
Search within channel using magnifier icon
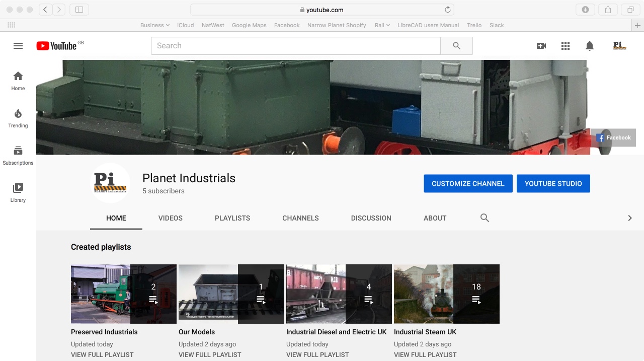click(485, 218)
